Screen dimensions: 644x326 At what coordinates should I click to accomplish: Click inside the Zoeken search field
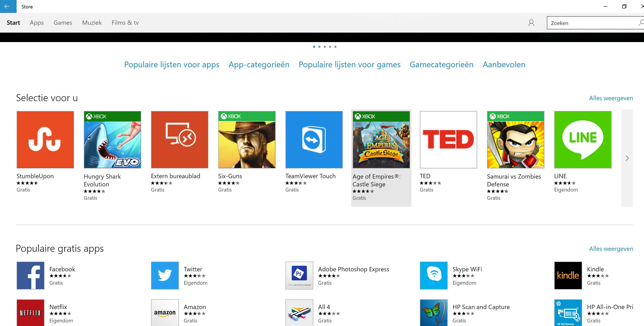pos(587,23)
